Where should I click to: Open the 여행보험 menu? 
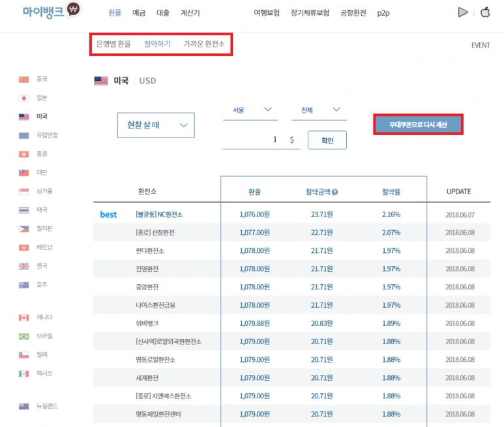(267, 13)
